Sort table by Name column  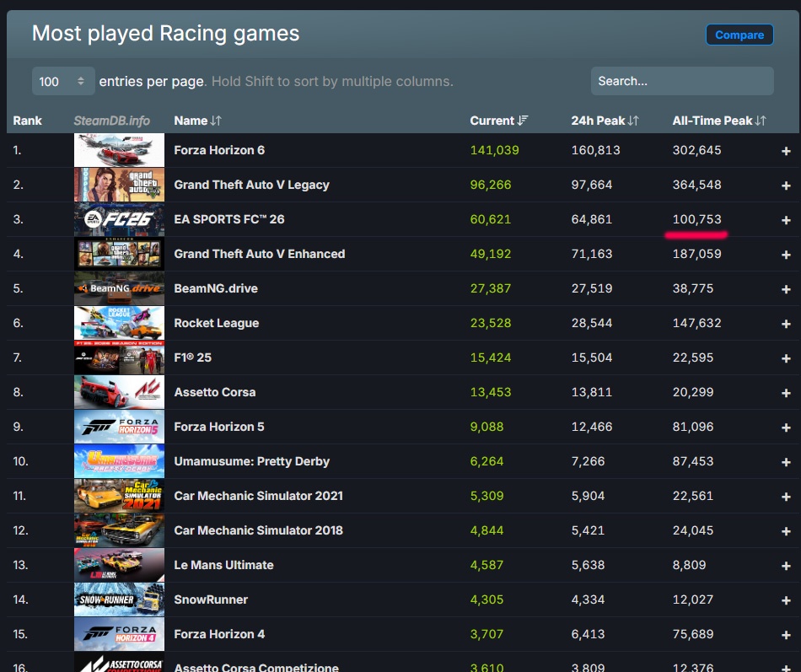197,121
